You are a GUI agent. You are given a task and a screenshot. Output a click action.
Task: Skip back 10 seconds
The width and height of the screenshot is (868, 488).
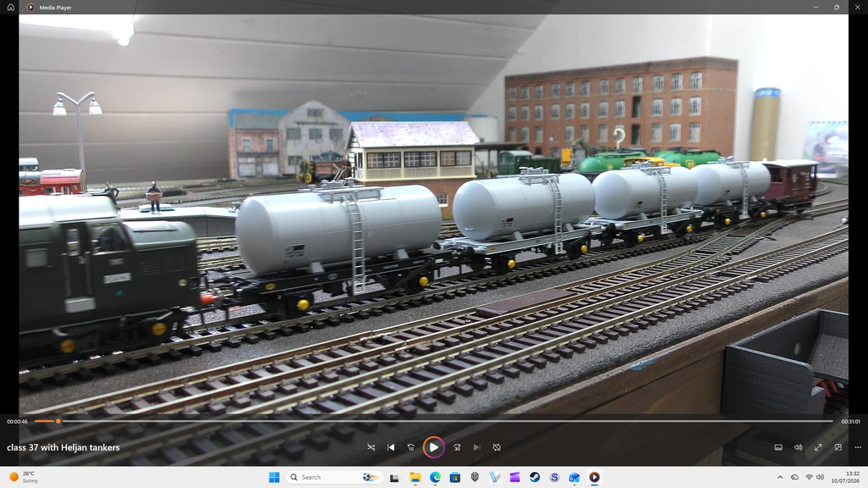411,447
